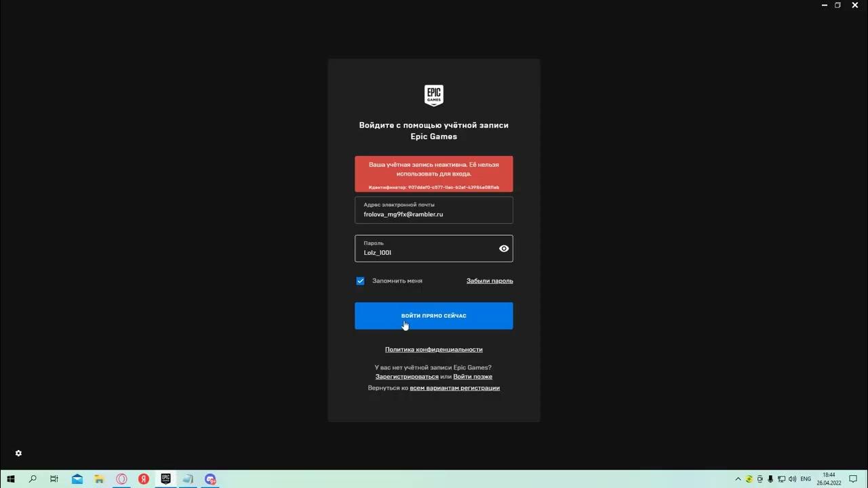This screenshot has width=868, height=488.
Task: Click the Забыли пароль link
Action: click(x=490, y=281)
